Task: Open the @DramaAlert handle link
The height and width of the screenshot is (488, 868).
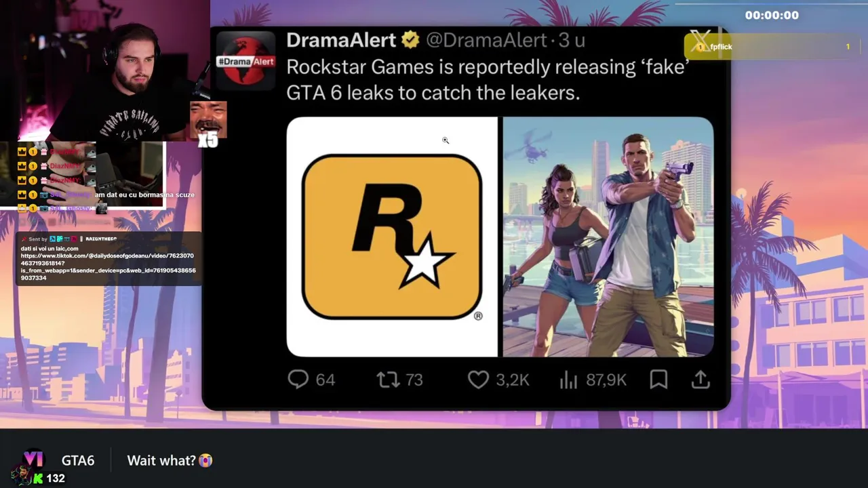Action: (486, 41)
